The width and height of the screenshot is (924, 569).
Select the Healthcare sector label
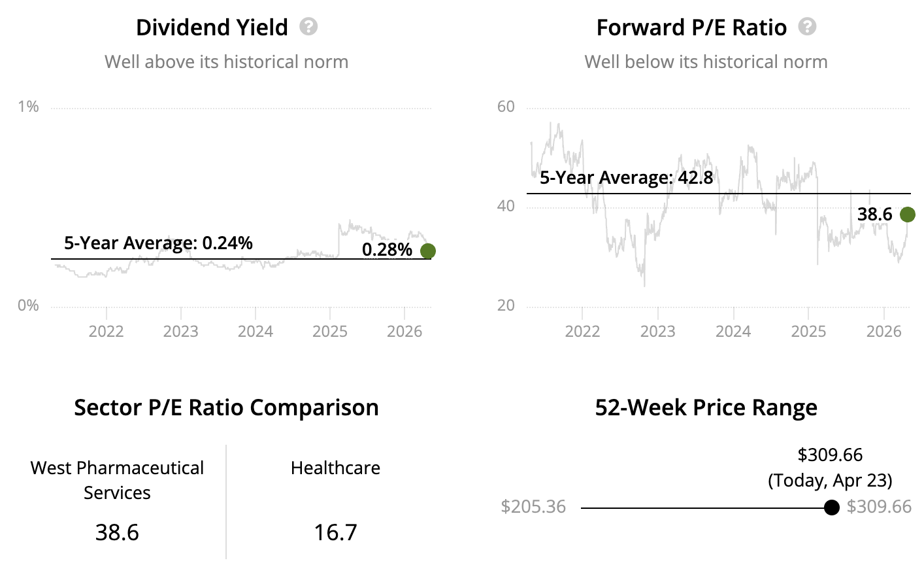(x=335, y=468)
